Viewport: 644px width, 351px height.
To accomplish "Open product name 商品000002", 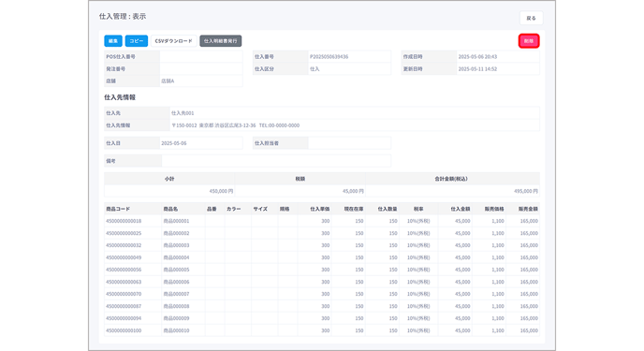I will [x=176, y=233].
